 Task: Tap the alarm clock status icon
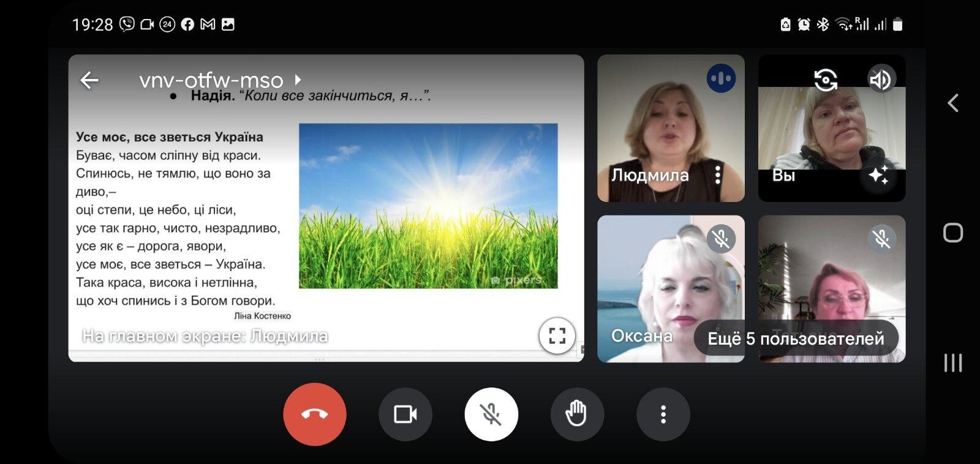(804, 24)
